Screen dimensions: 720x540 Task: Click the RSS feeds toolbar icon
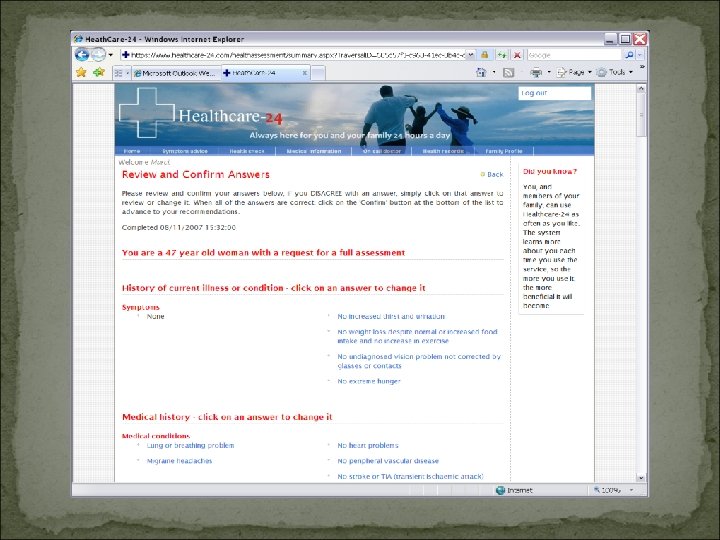coord(508,72)
